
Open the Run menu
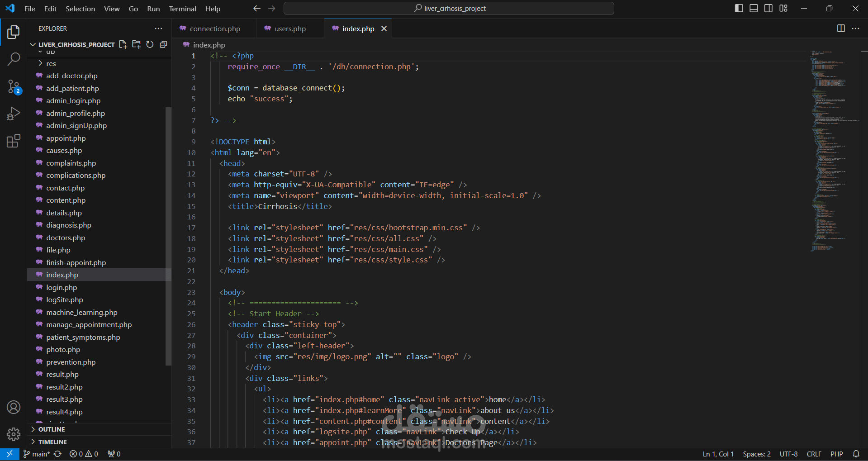(x=153, y=9)
